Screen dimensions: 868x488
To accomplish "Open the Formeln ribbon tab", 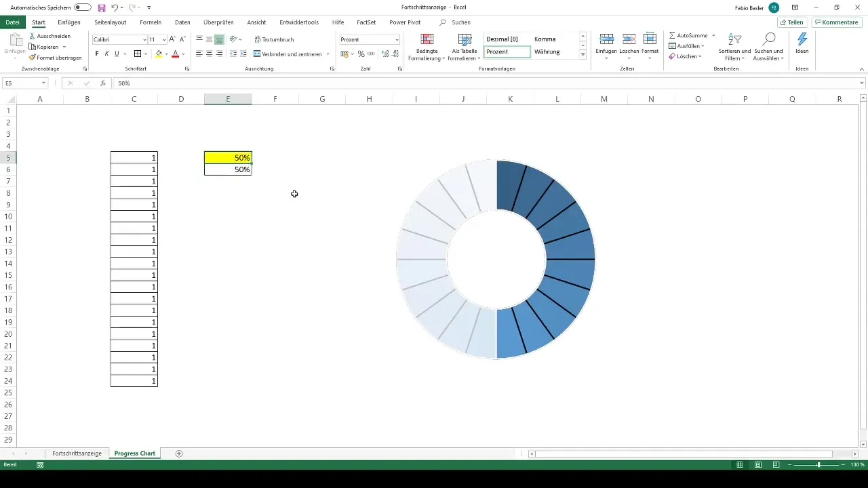I will tap(151, 22).
